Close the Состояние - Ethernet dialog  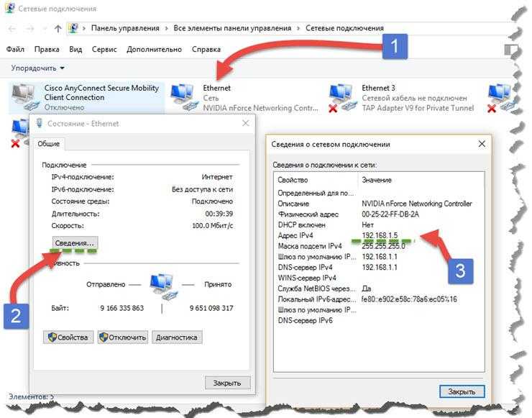(x=246, y=123)
